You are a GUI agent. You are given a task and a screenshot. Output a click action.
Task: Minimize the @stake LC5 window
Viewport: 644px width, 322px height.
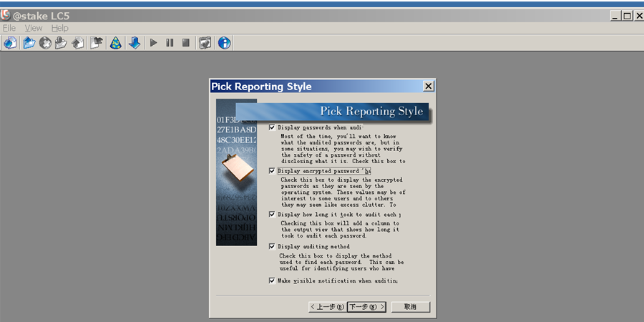615,16
